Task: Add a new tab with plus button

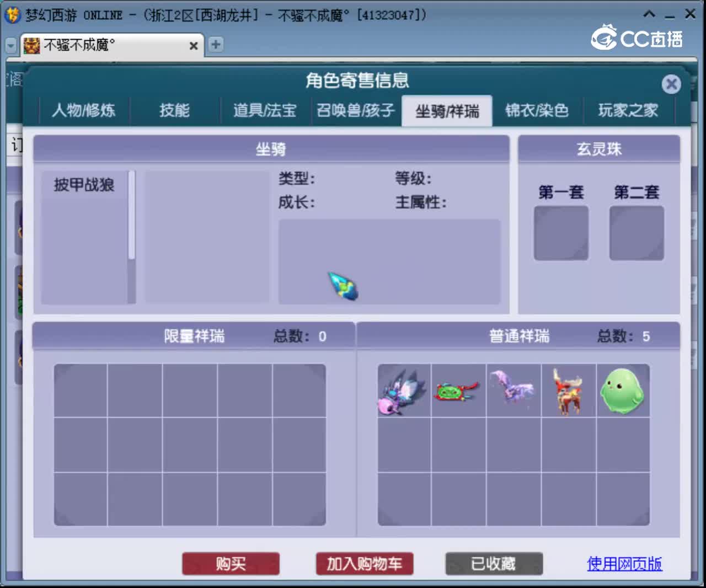Action: pyautogui.click(x=216, y=45)
